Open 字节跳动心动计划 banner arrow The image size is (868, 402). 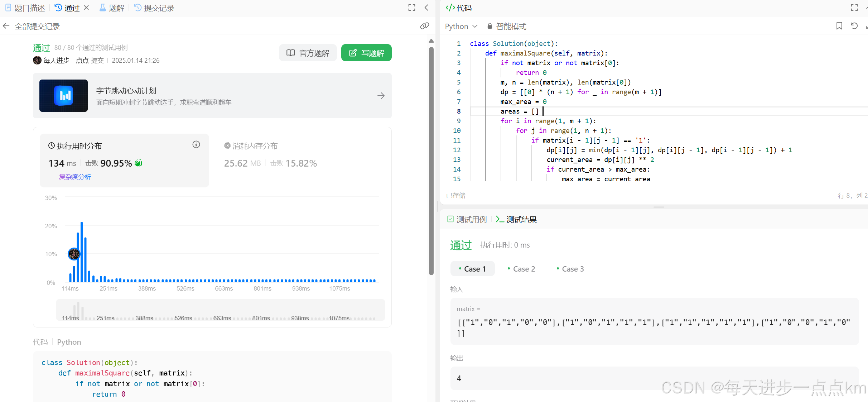coord(381,96)
